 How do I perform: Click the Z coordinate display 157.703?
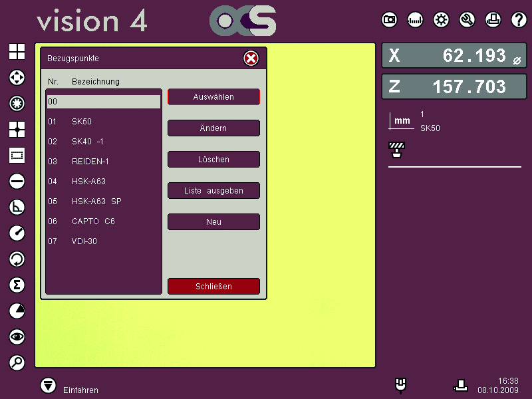454,86
